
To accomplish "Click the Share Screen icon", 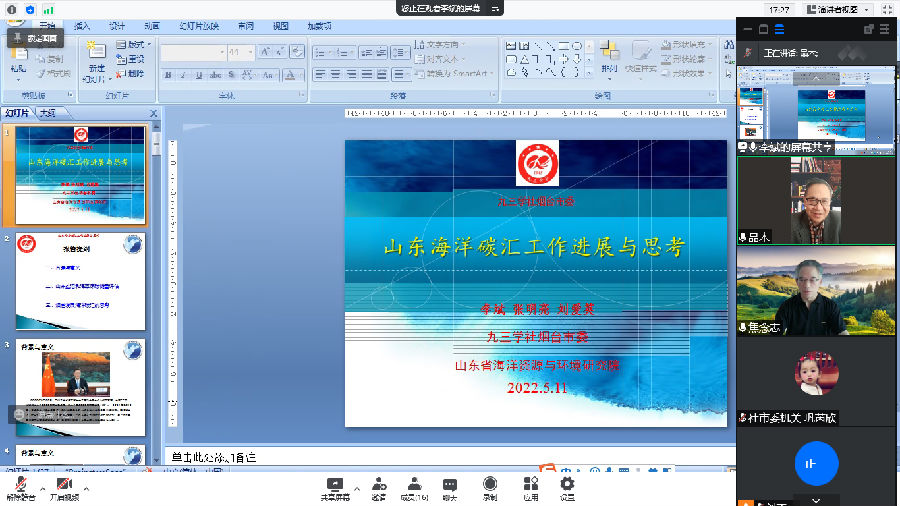I will click(335, 484).
